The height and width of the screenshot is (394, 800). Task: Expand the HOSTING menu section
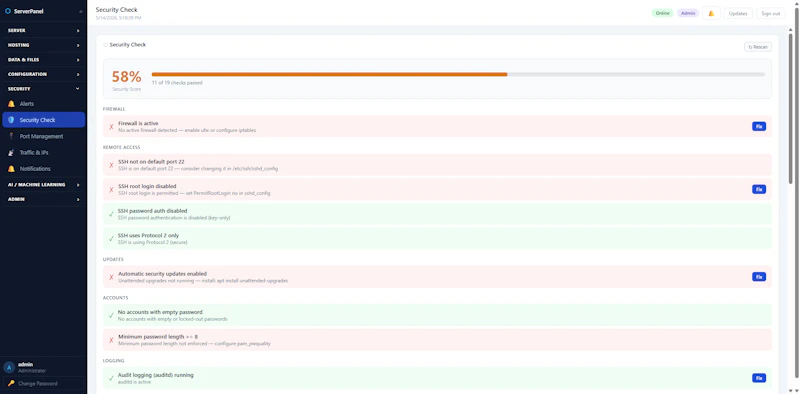[x=43, y=45]
